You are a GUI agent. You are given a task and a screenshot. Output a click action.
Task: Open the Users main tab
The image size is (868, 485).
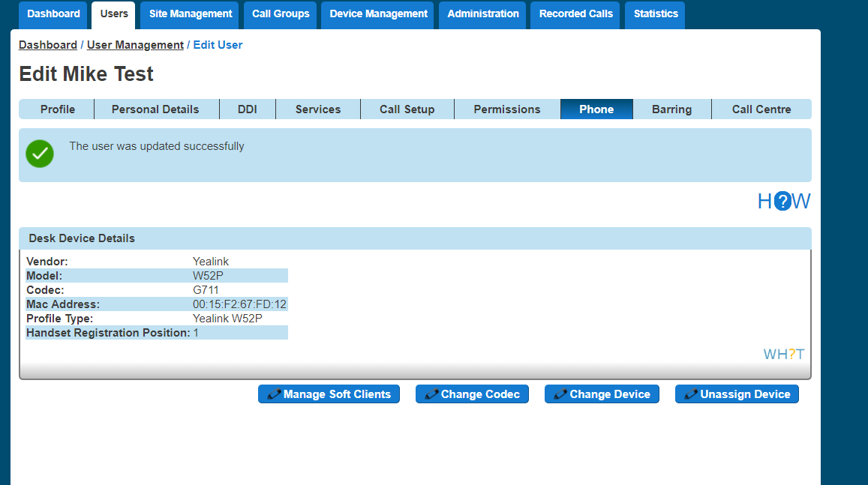click(x=113, y=14)
